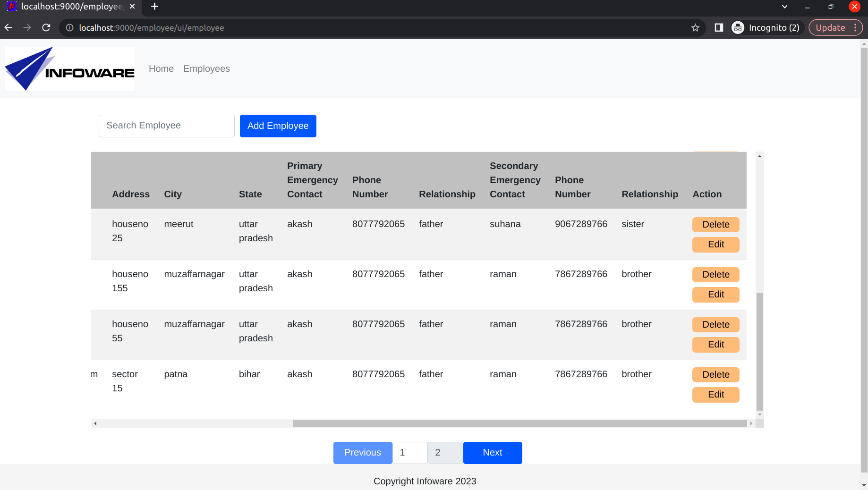The image size is (868, 490).
Task: Click Next to advance pagination
Action: click(492, 452)
